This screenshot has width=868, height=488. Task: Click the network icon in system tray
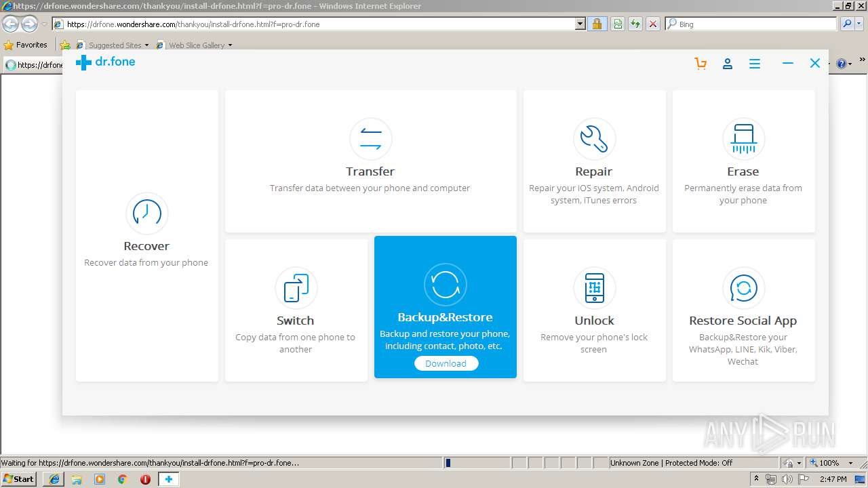[771, 479]
